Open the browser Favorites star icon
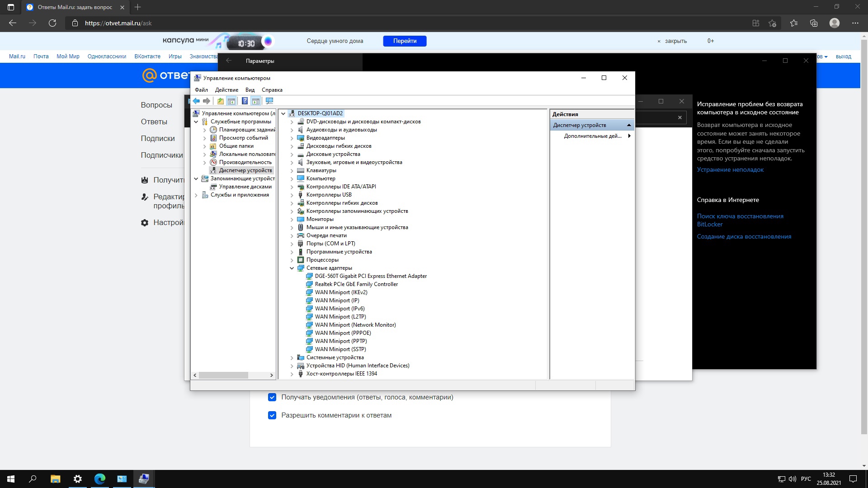Image resolution: width=868 pixels, height=488 pixels. point(794,23)
